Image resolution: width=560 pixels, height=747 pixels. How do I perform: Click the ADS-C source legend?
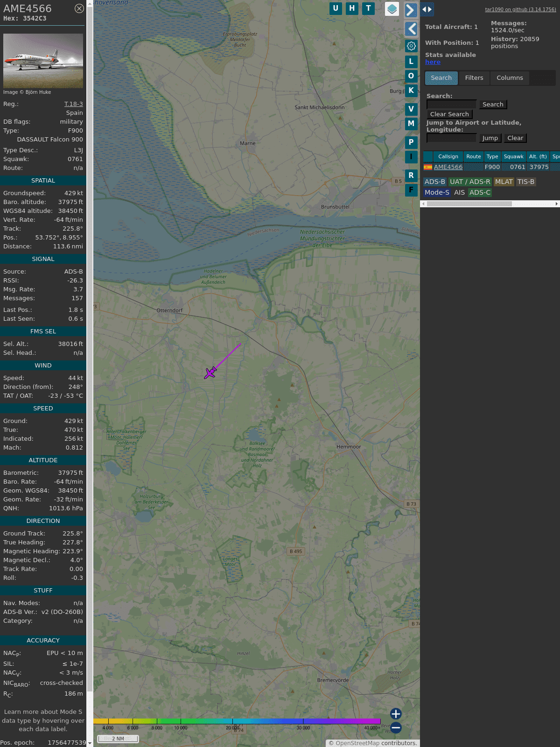click(x=480, y=193)
